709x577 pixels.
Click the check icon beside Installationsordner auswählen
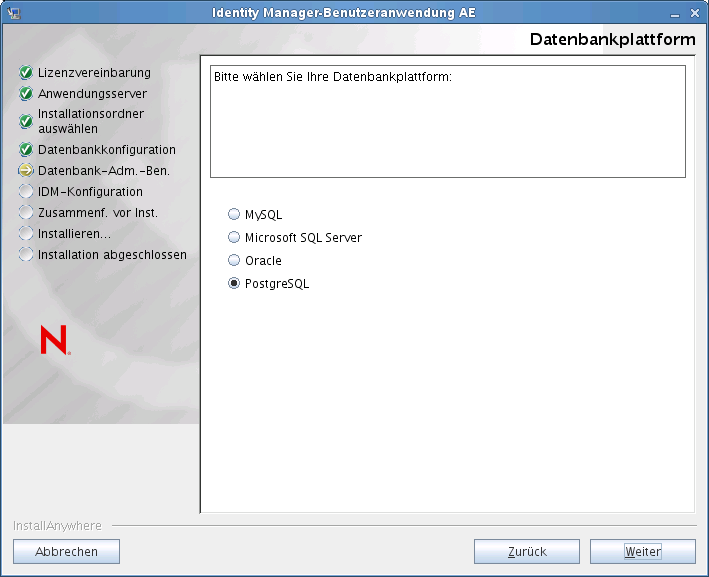coord(26,121)
